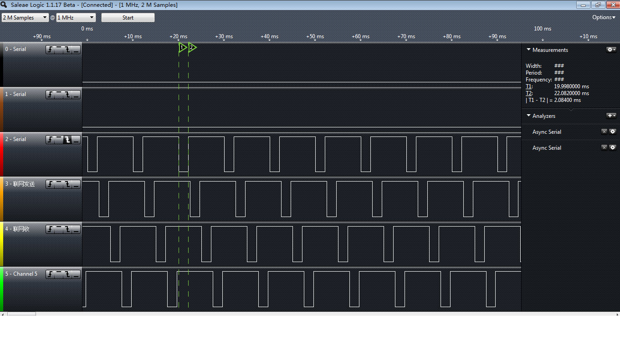Viewport: 620px width, 364px height.
Task: Rename the 3 - 联网发送 channel label
Action: pos(20,184)
